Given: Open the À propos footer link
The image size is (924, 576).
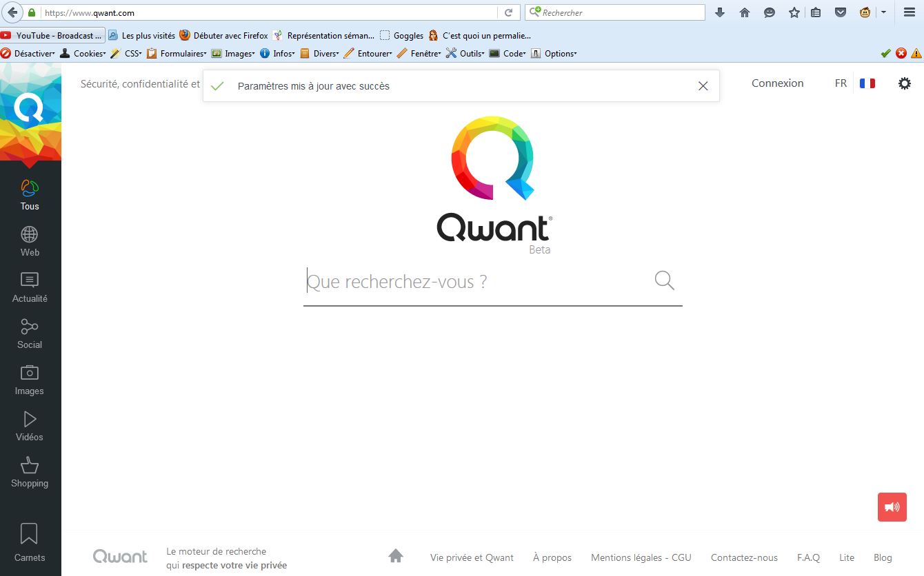Looking at the screenshot, I should pos(552,557).
